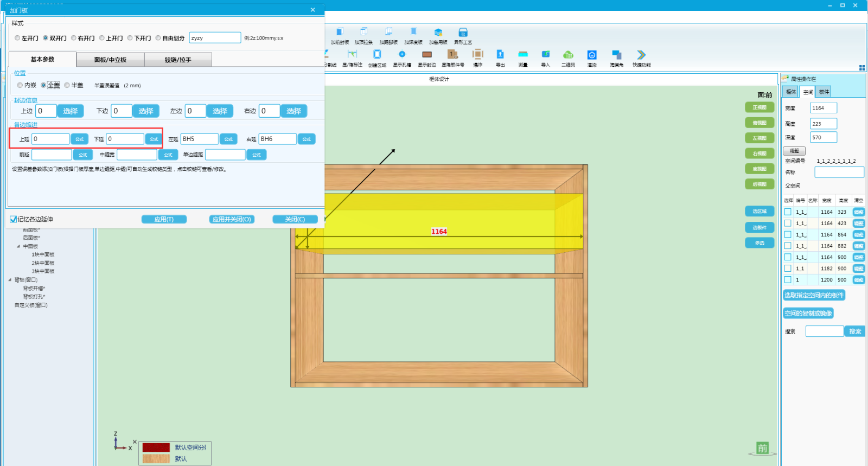Screen dimensions: 868x466
Task: Switch to the 铰链/拉手 tab
Action: (178, 60)
